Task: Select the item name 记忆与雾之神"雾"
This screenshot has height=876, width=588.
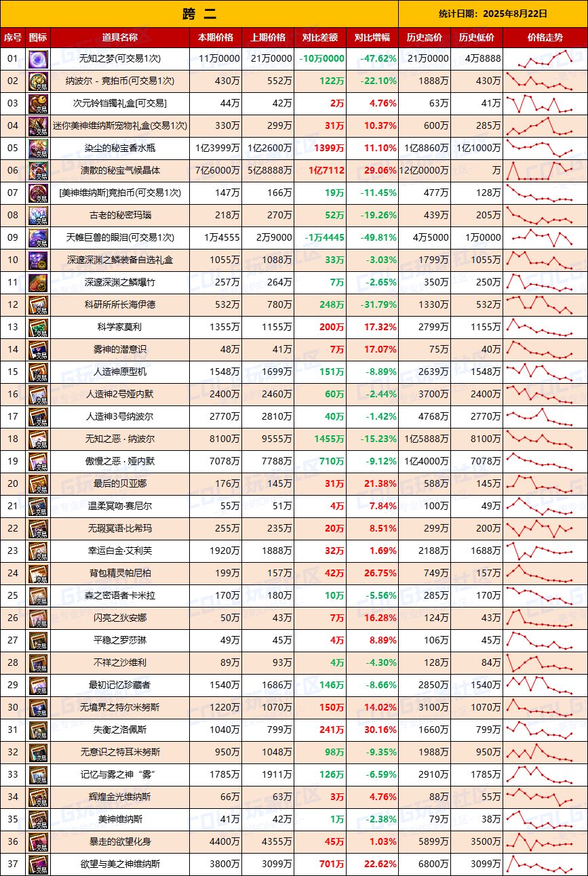Action: (120, 775)
